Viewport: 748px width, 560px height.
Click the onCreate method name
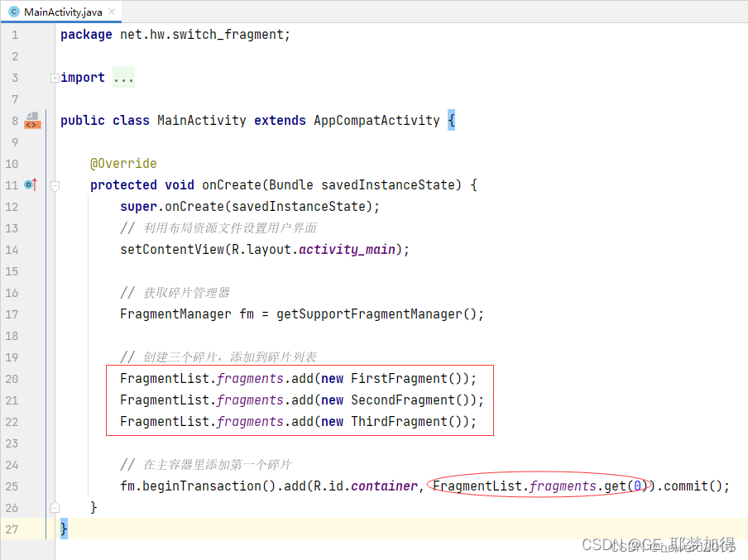click(x=232, y=185)
